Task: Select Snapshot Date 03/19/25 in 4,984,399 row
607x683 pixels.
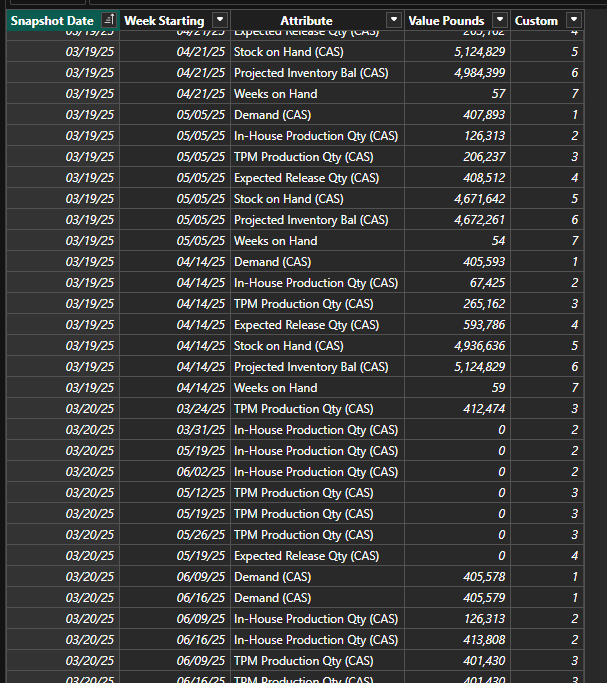Action: click(x=89, y=73)
